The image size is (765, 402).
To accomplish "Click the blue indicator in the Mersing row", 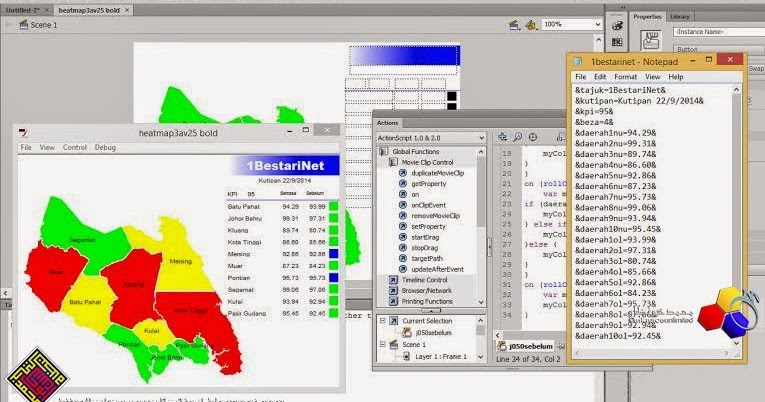I will click(x=334, y=254).
